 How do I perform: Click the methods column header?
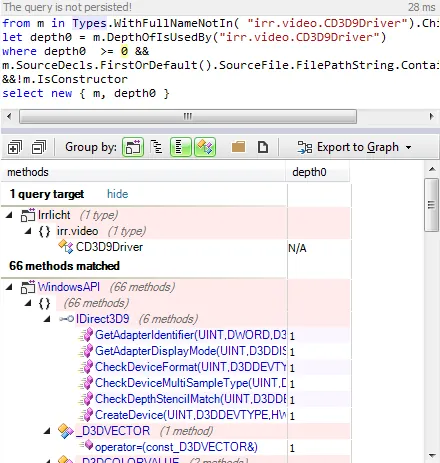tap(143, 172)
